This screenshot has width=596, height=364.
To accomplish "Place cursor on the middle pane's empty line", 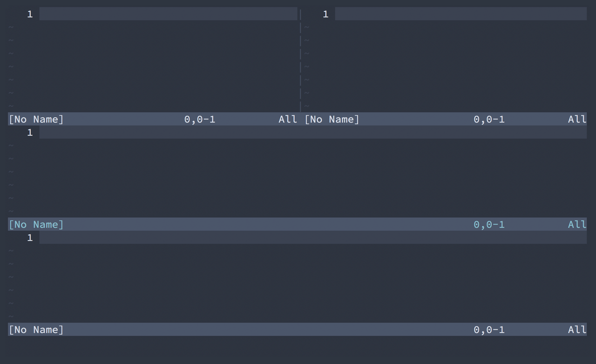I will coord(312,133).
